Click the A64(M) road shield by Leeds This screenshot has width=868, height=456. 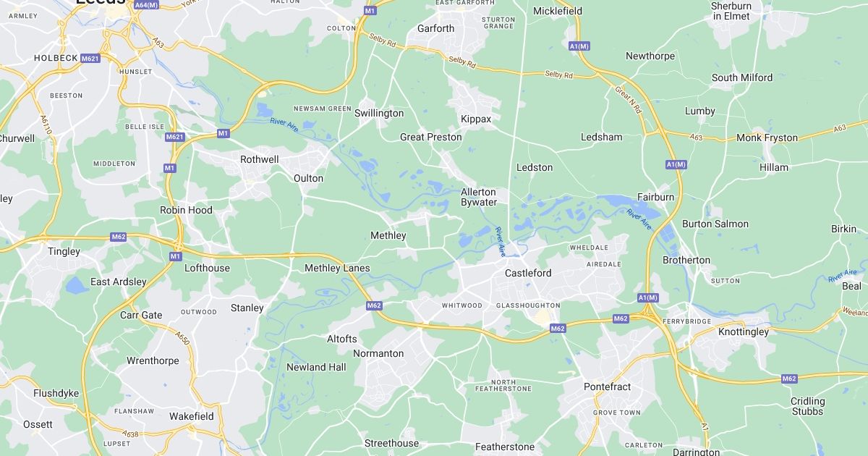tap(146, 5)
